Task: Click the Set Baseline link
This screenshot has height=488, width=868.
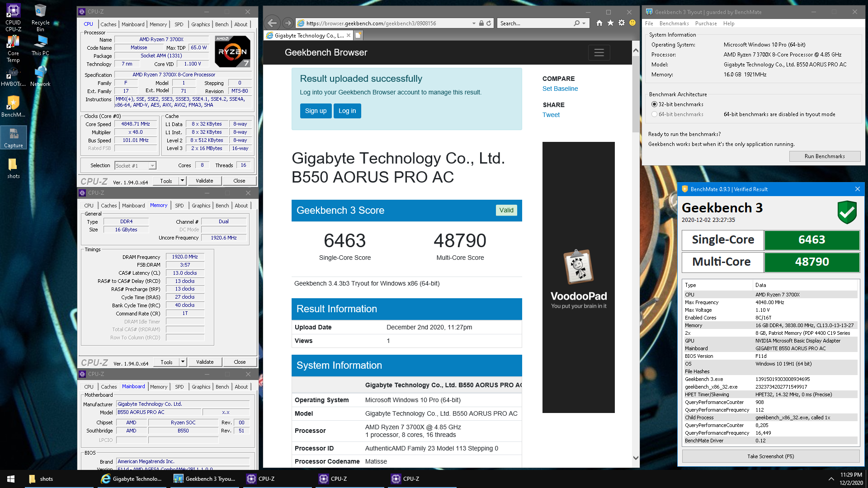Action: [x=560, y=89]
